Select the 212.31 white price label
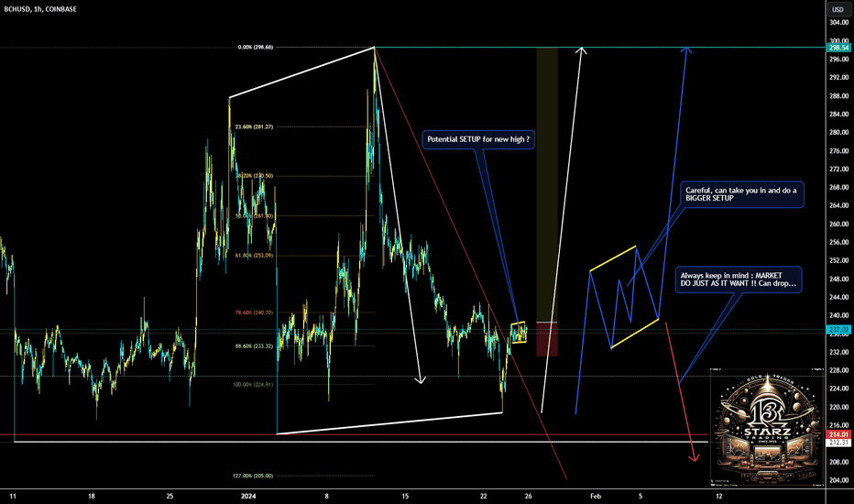 pyautogui.click(x=838, y=443)
